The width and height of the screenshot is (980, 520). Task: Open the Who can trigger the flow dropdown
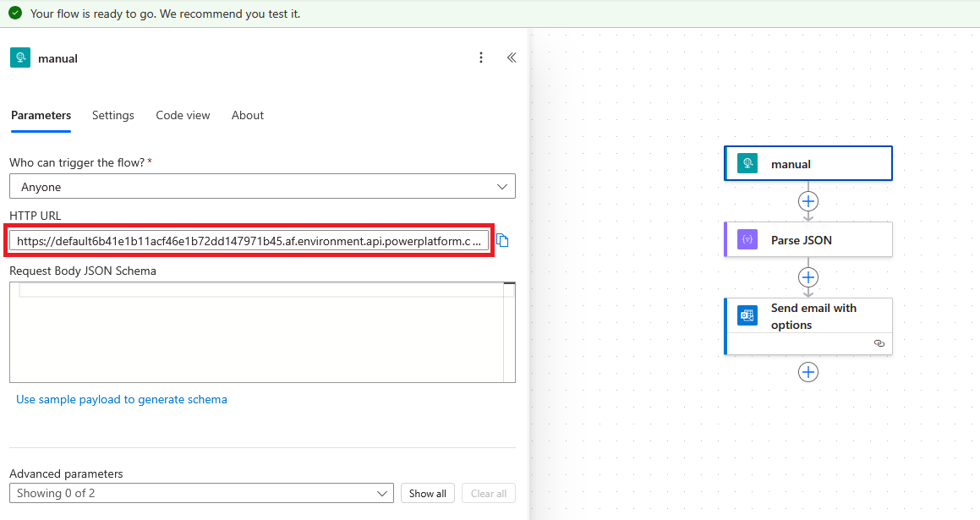pos(262,186)
